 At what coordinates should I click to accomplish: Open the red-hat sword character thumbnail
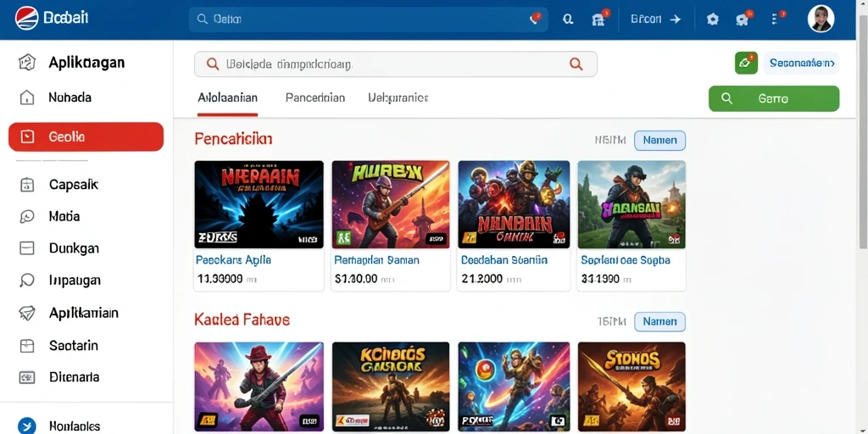click(x=259, y=387)
